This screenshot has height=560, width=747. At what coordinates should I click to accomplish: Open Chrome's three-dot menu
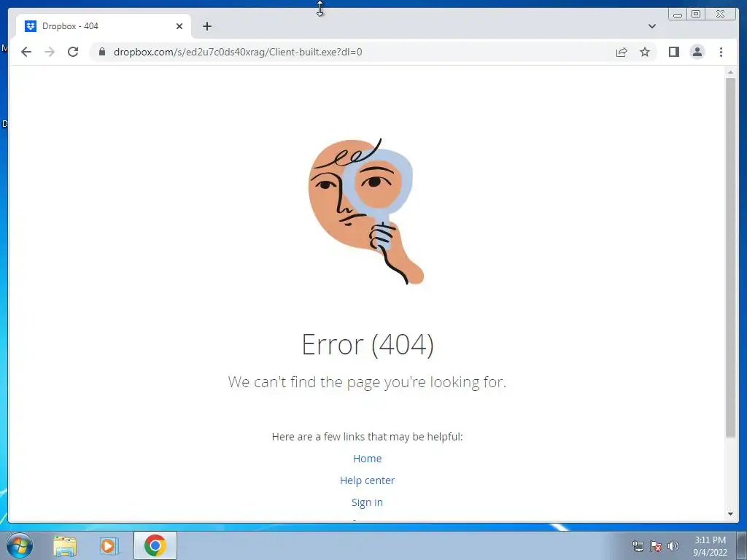click(x=721, y=52)
